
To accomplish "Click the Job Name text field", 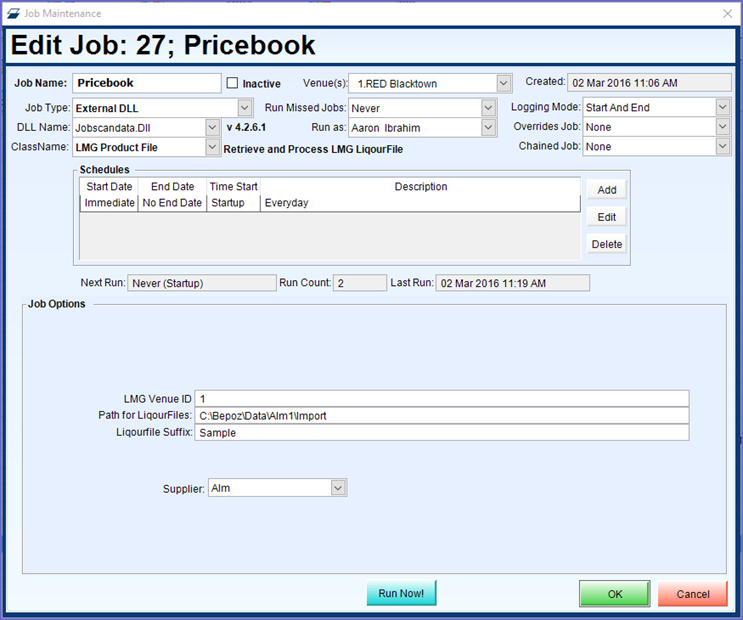I will tap(146, 83).
